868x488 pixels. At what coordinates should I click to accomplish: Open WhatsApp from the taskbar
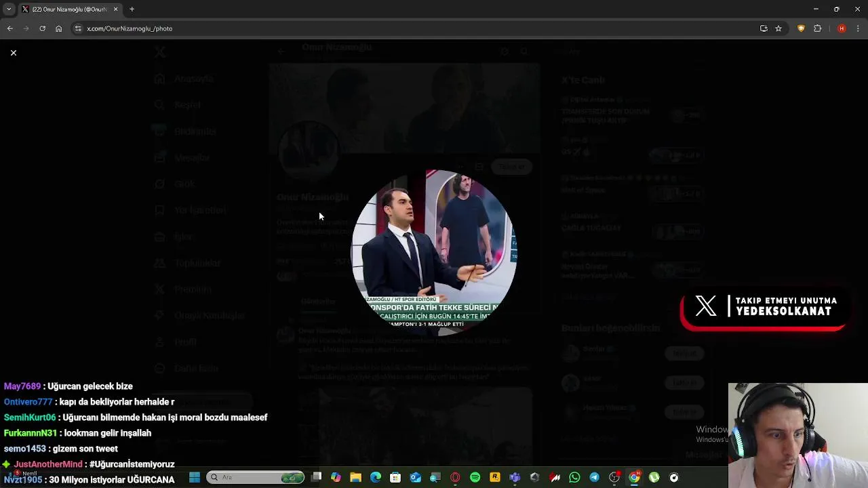click(574, 477)
